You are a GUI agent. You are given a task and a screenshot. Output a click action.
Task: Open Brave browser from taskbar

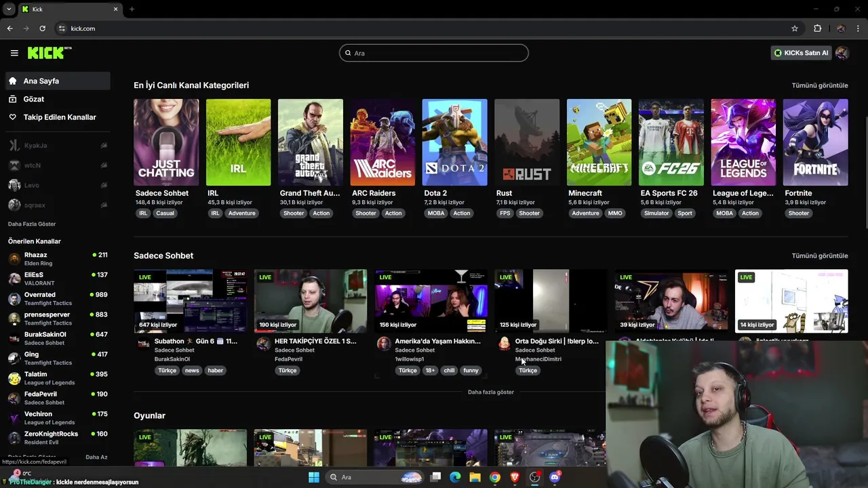[515, 477]
